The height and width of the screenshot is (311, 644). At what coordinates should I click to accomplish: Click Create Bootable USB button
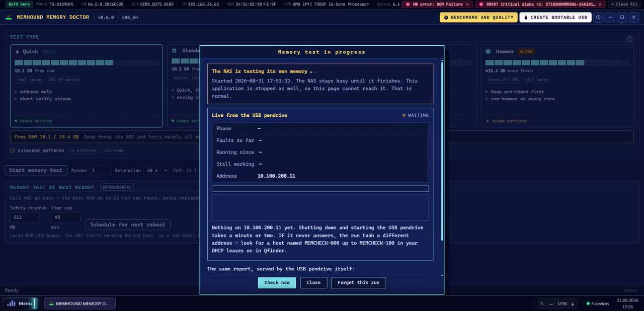coord(555,17)
